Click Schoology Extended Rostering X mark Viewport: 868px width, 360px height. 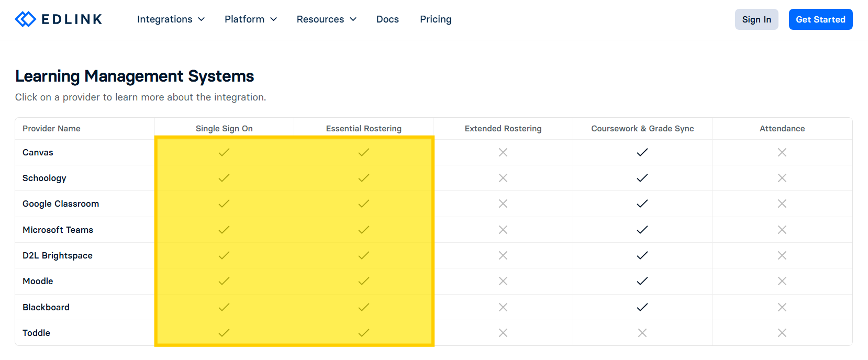(503, 178)
